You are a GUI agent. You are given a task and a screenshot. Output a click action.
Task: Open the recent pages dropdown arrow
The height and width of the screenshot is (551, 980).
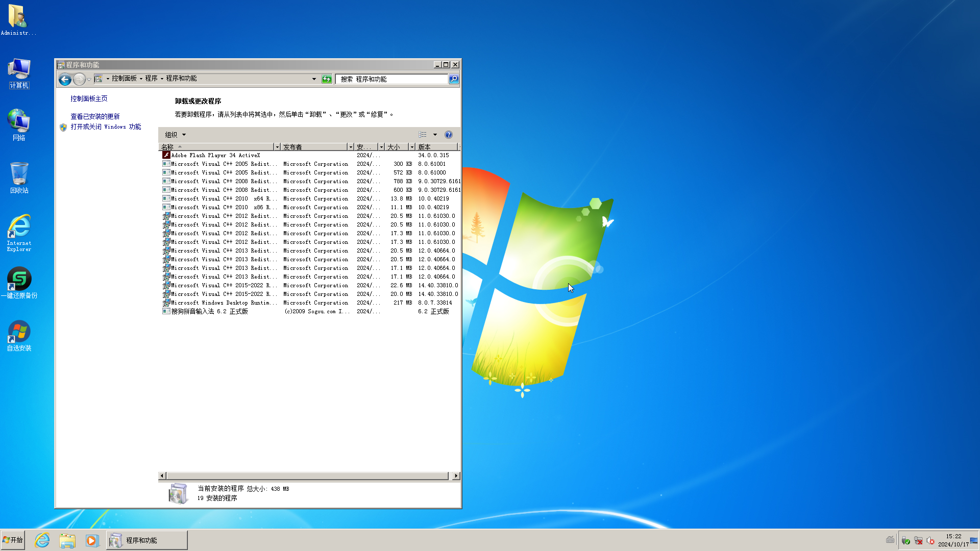pos(89,79)
